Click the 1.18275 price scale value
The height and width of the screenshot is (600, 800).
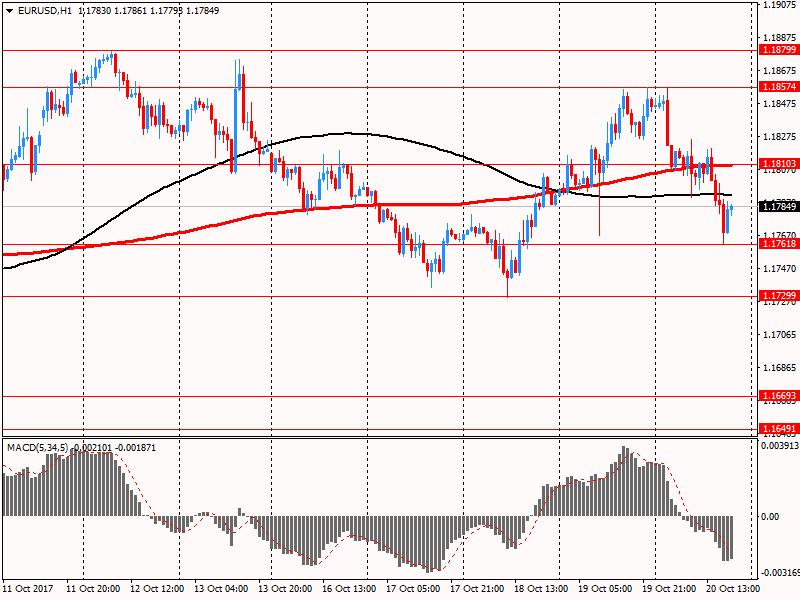[x=780, y=137]
